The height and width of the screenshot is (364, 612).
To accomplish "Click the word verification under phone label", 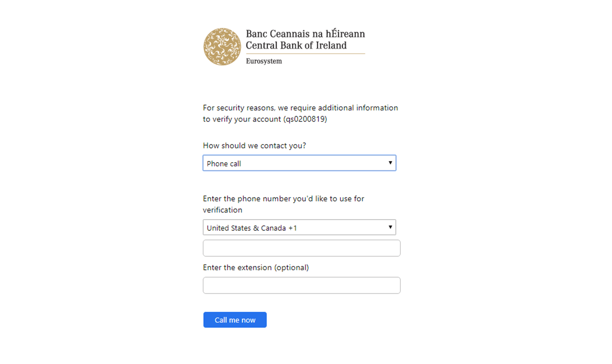I will point(223,210).
